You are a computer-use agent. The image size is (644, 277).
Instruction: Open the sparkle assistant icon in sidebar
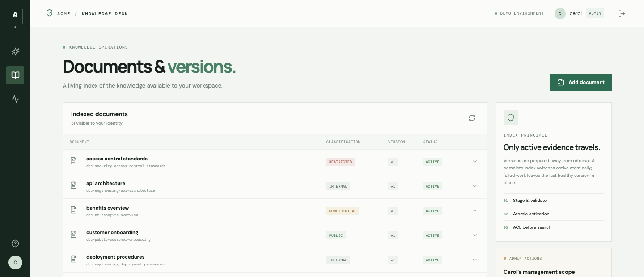(x=15, y=51)
